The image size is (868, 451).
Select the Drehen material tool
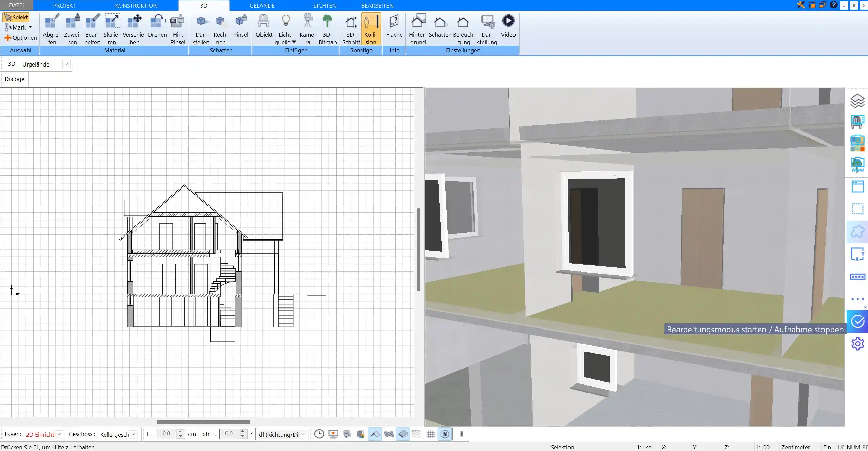[x=157, y=26]
